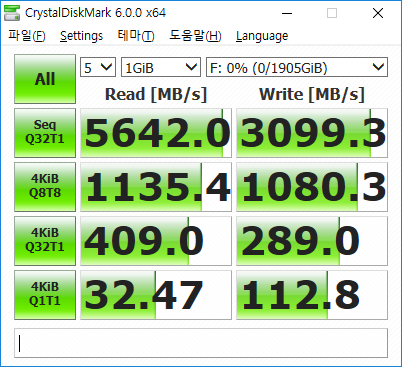This screenshot has height=368, width=403.
Task: Click the Write [MB/s] column header
Action: (312, 94)
